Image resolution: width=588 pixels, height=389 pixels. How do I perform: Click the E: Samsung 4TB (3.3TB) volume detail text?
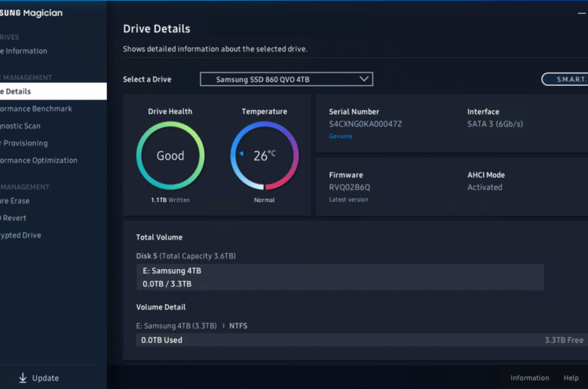coord(176,326)
